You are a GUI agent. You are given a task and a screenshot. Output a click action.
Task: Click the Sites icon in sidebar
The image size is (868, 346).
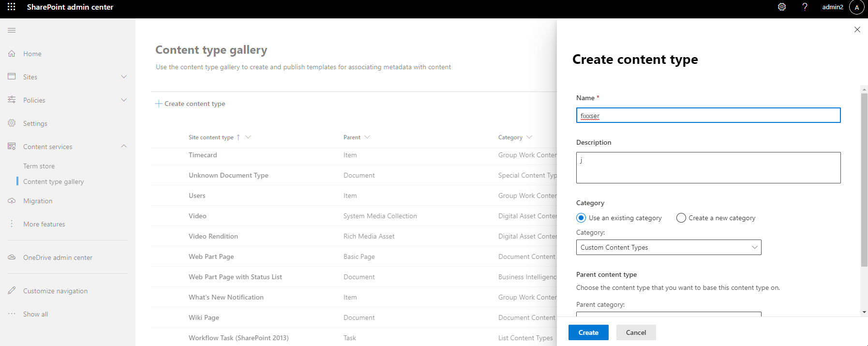point(12,76)
